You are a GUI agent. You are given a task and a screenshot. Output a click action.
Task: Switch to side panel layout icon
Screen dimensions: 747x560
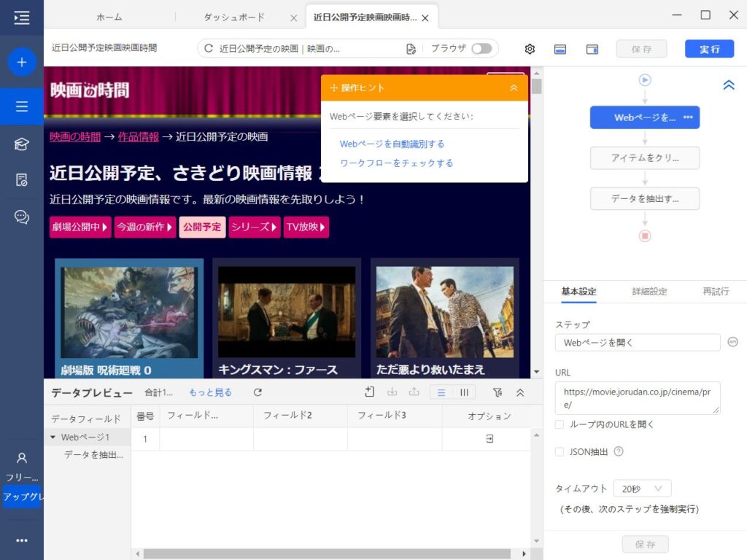pos(592,49)
